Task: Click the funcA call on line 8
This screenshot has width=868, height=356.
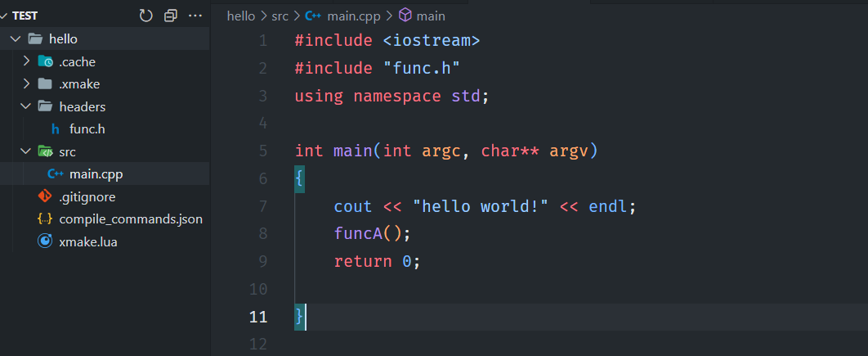Action: point(358,234)
